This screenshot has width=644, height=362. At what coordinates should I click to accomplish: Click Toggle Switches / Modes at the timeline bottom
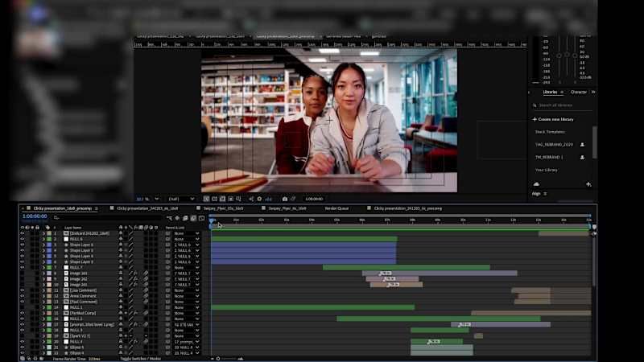[140, 359]
